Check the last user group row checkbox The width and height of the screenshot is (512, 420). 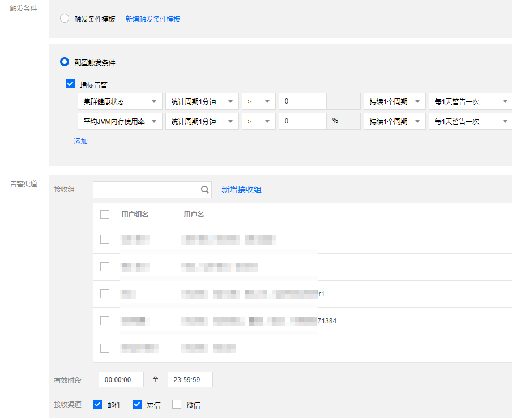tap(104, 348)
